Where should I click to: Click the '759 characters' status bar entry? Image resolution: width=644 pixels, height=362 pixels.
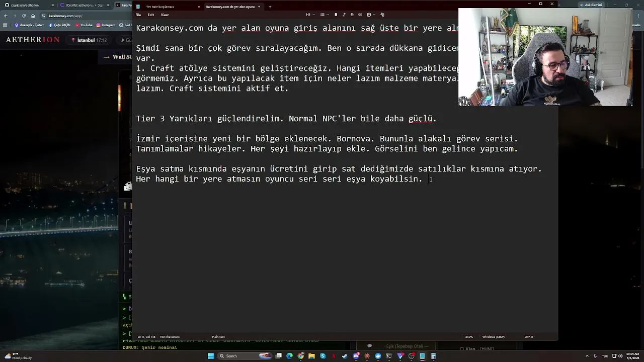170,337
